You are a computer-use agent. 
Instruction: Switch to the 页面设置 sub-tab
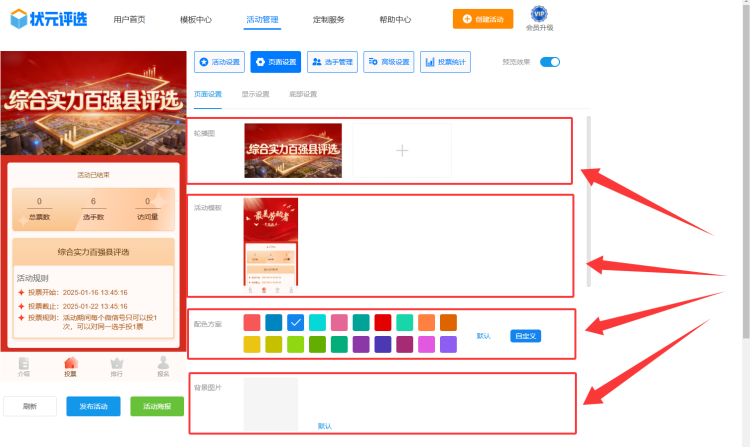(x=208, y=94)
